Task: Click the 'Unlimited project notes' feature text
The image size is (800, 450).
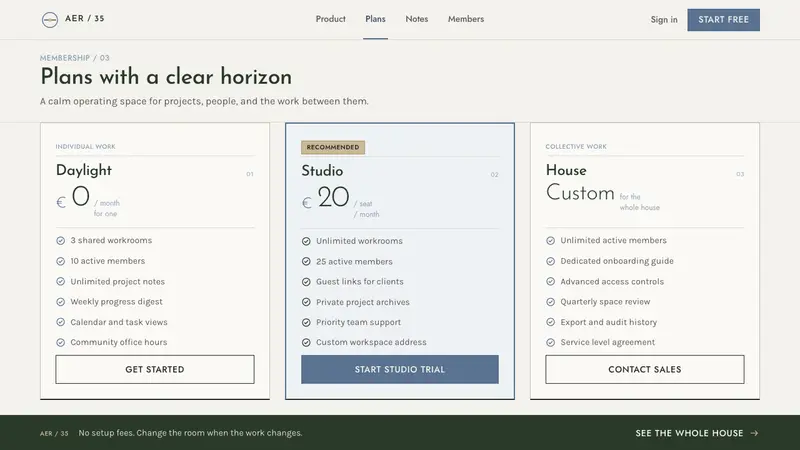Action: [x=117, y=282]
